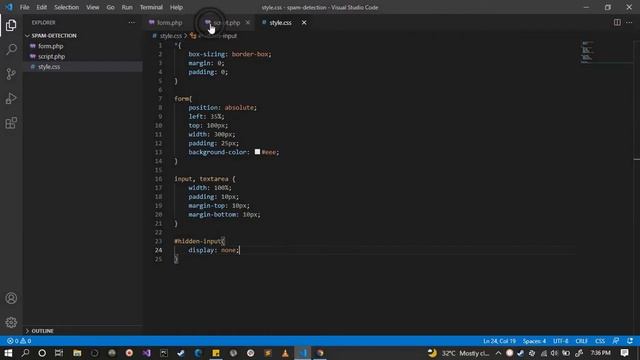Change language mode via CSS
This screenshot has width=640, height=360.
600,341
